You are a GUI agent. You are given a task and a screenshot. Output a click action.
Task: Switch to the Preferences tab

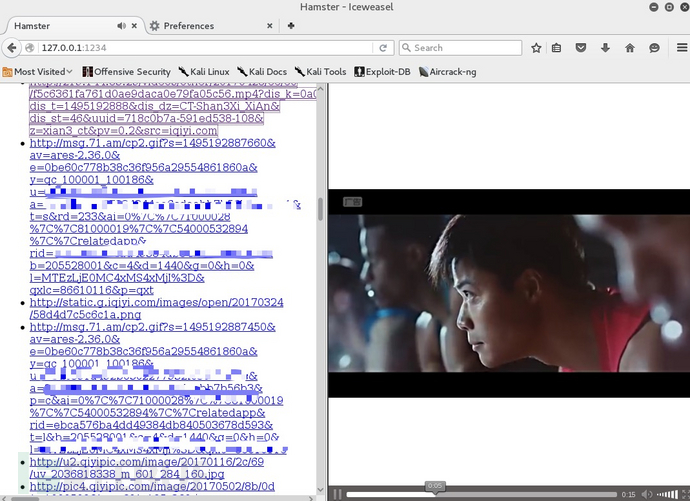pyautogui.click(x=211, y=26)
